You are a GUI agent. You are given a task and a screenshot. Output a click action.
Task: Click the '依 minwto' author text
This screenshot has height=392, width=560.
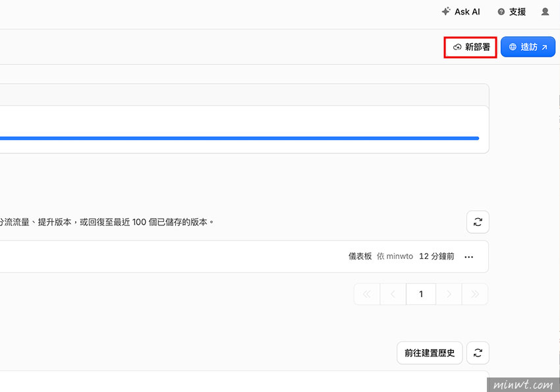pyautogui.click(x=395, y=256)
